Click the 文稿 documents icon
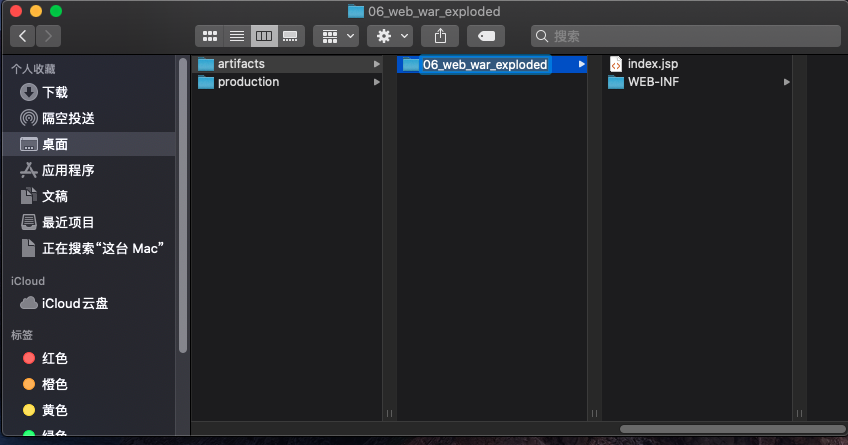Viewport: 848px width, 445px height. pyautogui.click(x=29, y=196)
